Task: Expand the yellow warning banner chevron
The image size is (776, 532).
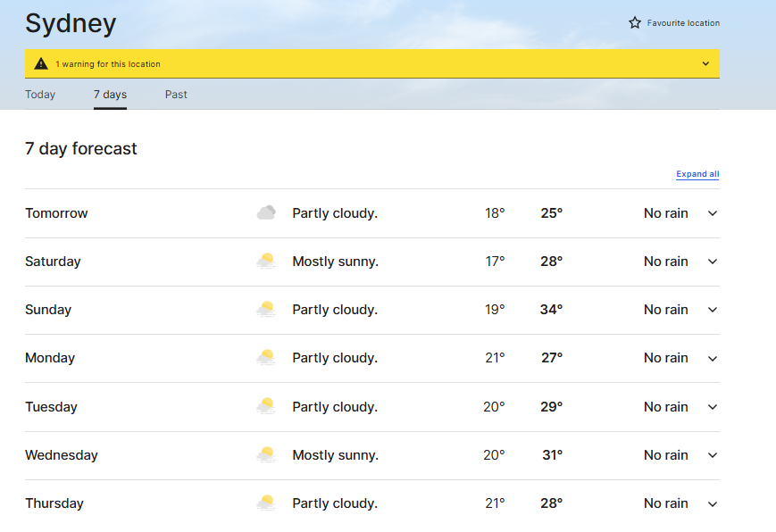Action: click(705, 64)
